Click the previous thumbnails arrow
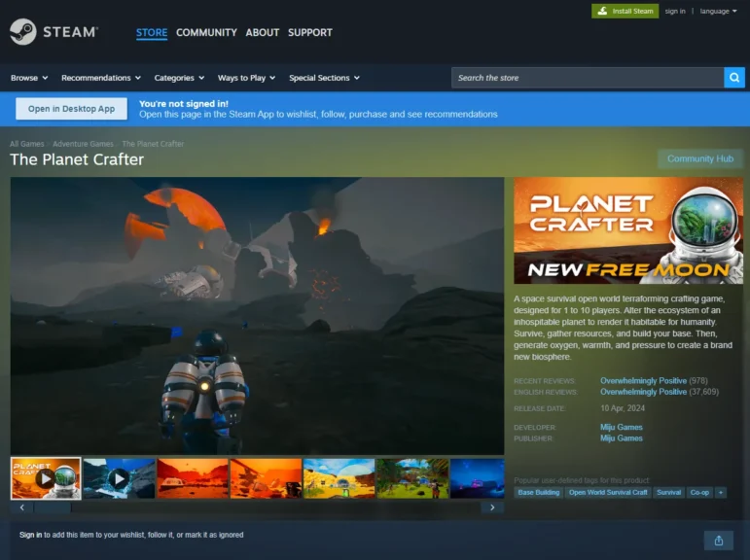 click(x=22, y=507)
